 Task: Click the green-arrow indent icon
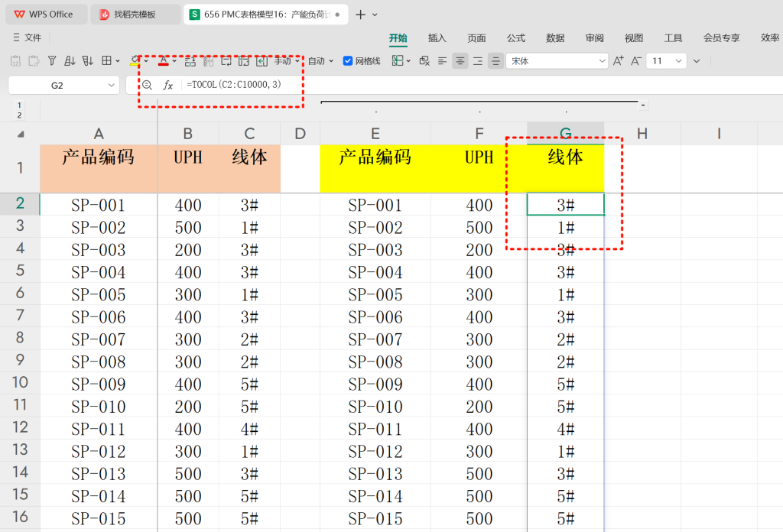(x=262, y=61)
